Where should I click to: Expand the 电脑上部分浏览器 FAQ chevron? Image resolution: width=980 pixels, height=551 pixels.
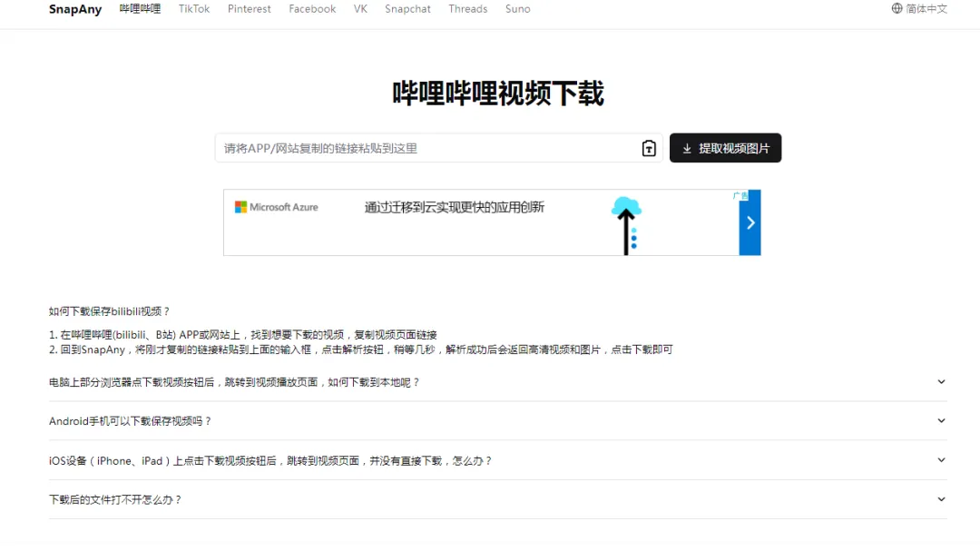point(941,381)
